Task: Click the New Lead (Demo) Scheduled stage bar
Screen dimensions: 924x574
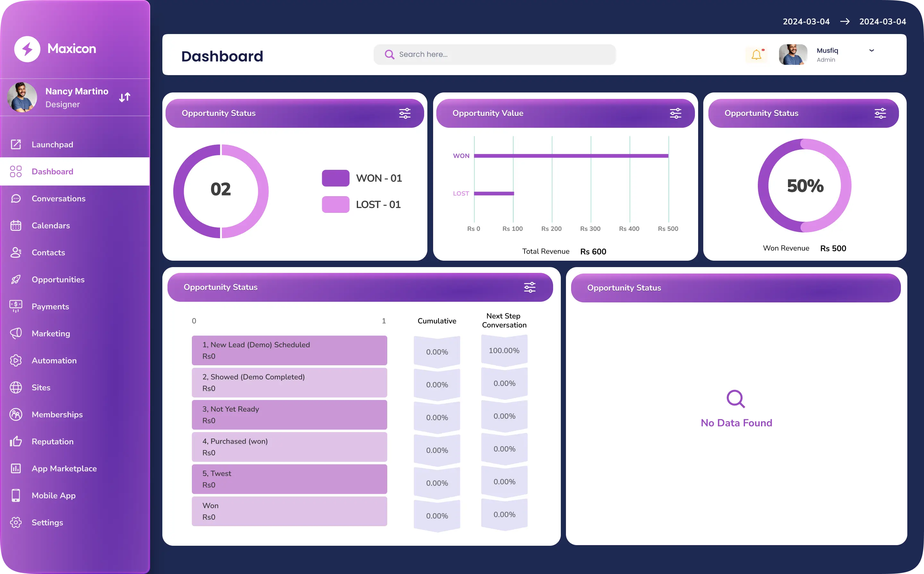Action: pos(289,350)
